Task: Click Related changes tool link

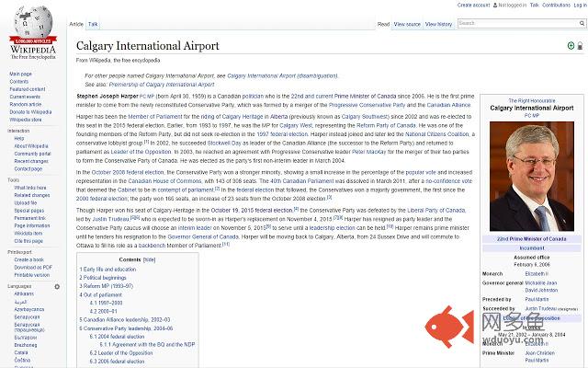Action: point(32,195)
